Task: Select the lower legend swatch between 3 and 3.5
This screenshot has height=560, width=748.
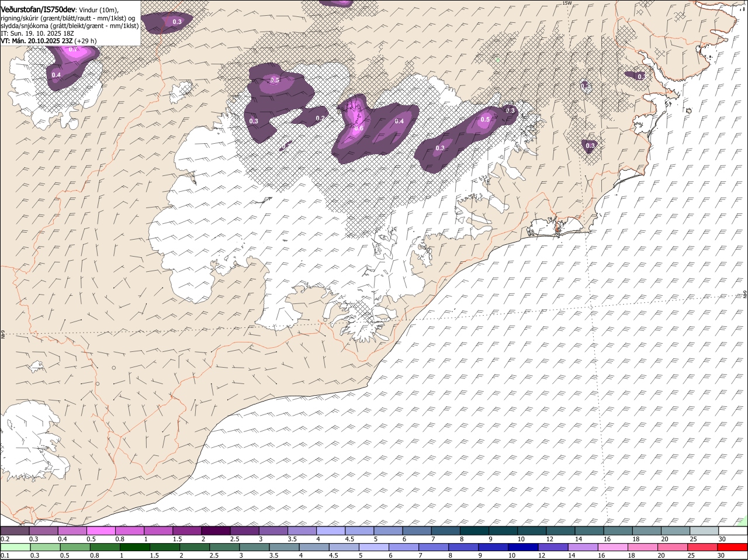Action: pos(254,548)
